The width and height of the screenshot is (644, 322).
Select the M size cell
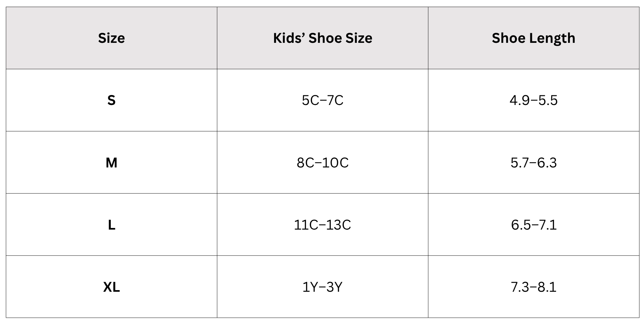point(111,162)
